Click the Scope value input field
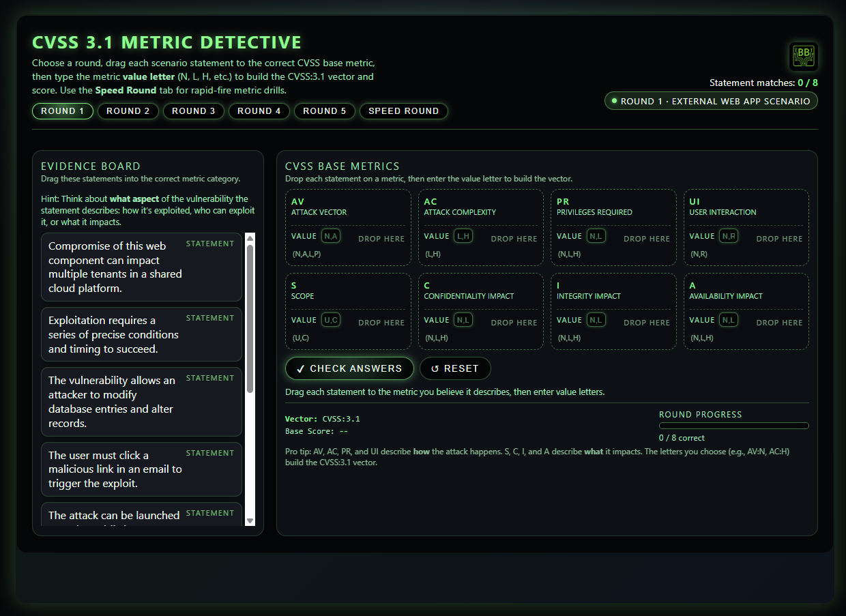 (x=331, y=320)
